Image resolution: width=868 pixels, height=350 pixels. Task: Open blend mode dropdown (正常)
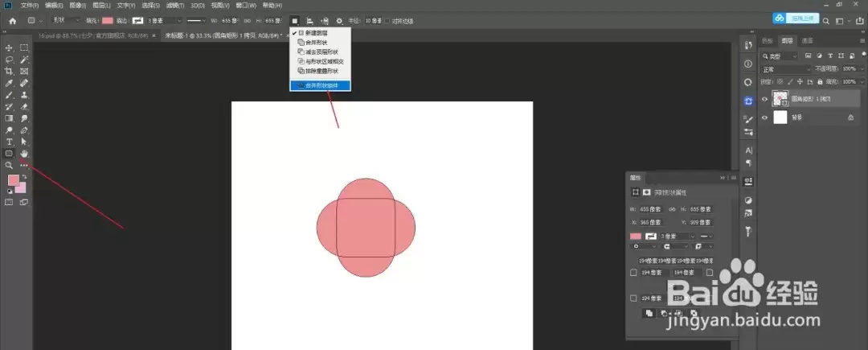[x=785, y=69]
